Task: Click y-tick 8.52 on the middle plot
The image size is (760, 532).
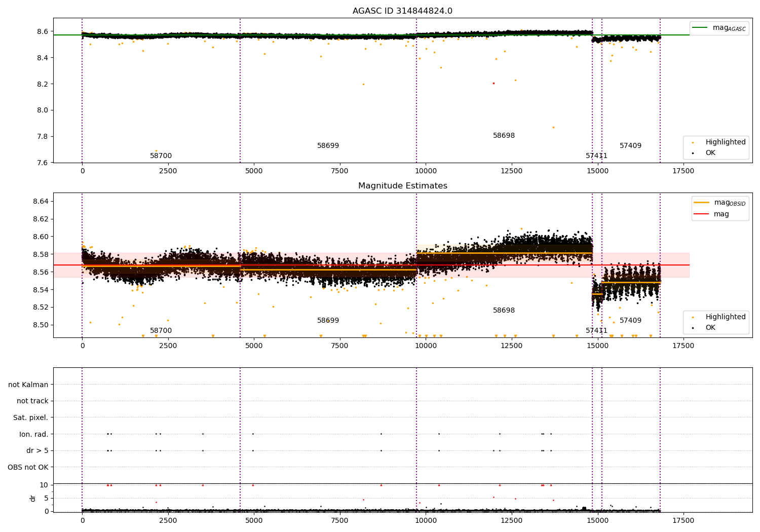Action: 41,308
